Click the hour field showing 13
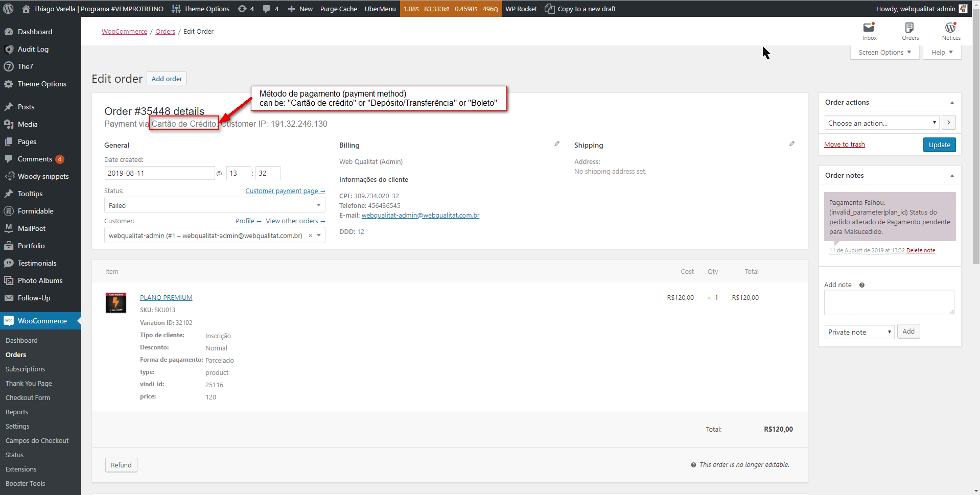This screenshot has height=495, width=980. point(239,173)
